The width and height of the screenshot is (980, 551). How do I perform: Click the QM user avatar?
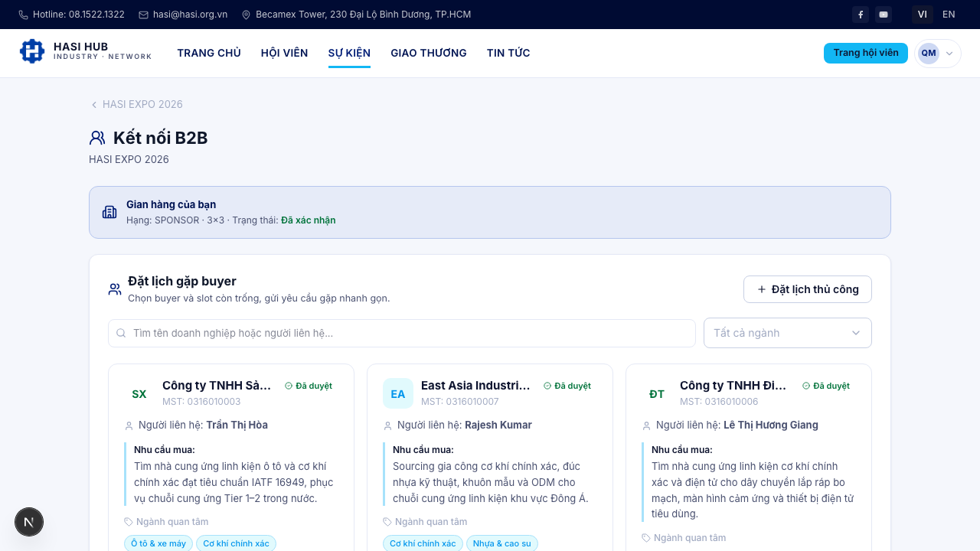[x=929, y=53]
